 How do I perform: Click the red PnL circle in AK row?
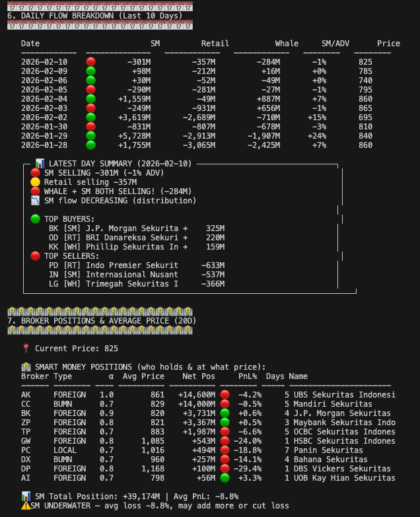pyautogui.click(x=225, y=395)
